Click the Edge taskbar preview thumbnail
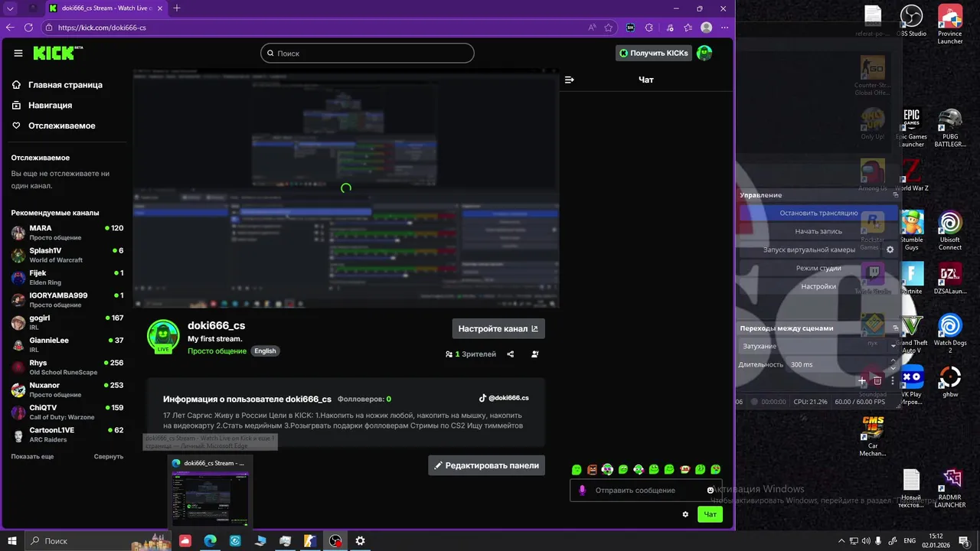The image size is (980, 551). click(211, 492)
